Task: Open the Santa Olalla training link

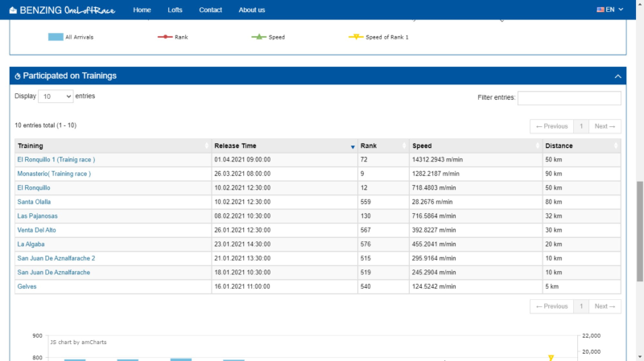Action: point(34,201)
